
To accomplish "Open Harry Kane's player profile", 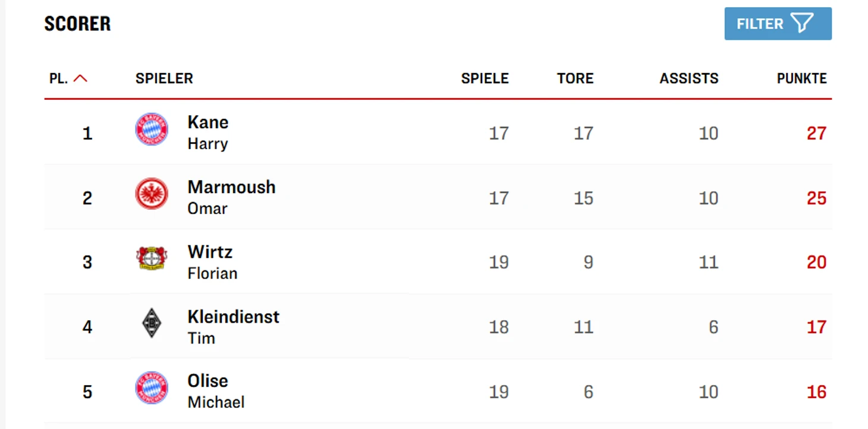I will (207, 132).
